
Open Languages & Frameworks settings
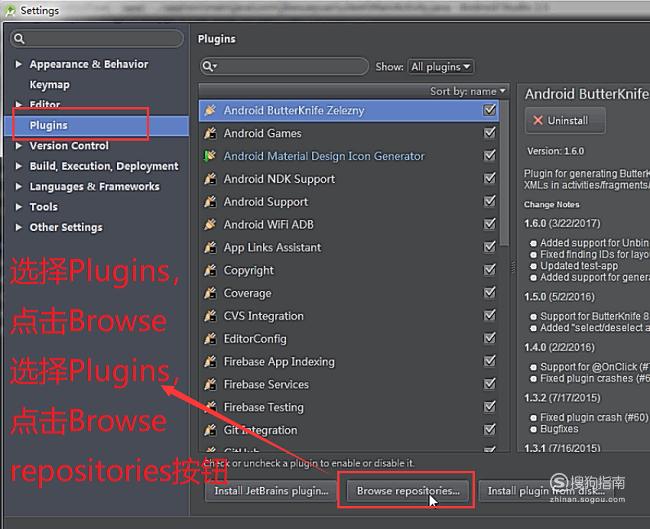tap(94, 187)
